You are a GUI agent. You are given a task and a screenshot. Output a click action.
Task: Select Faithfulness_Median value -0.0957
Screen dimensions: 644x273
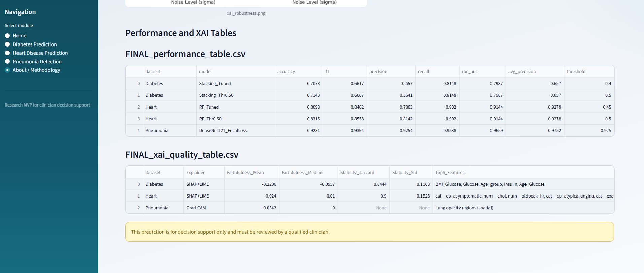pyautogui.click(x=308, y=184)
